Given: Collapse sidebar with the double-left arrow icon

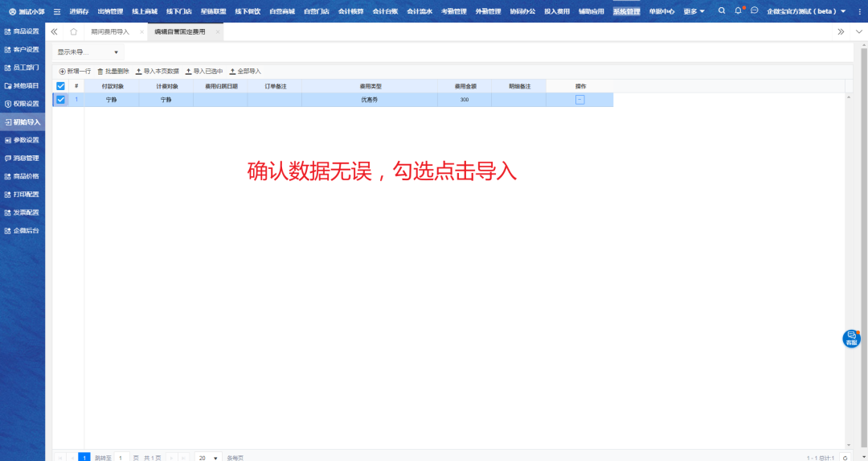Looking at the screenshot, I should [55, 31].
